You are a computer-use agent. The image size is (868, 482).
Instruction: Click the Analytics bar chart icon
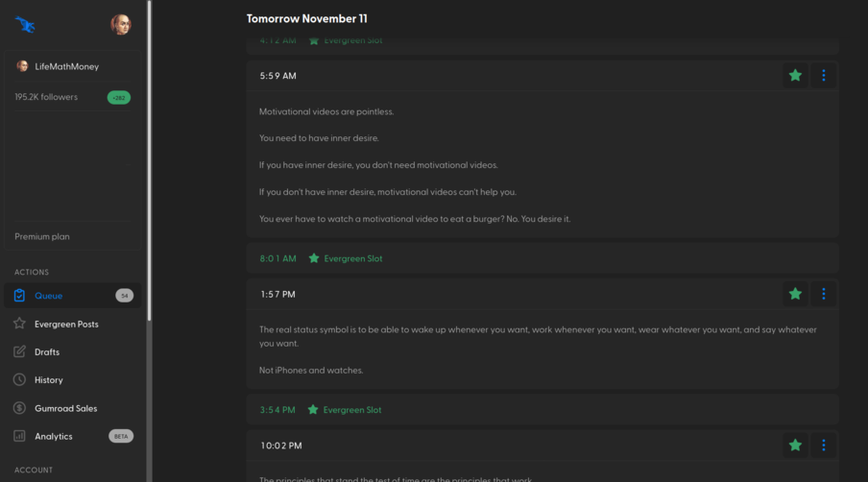coord(19,436)
